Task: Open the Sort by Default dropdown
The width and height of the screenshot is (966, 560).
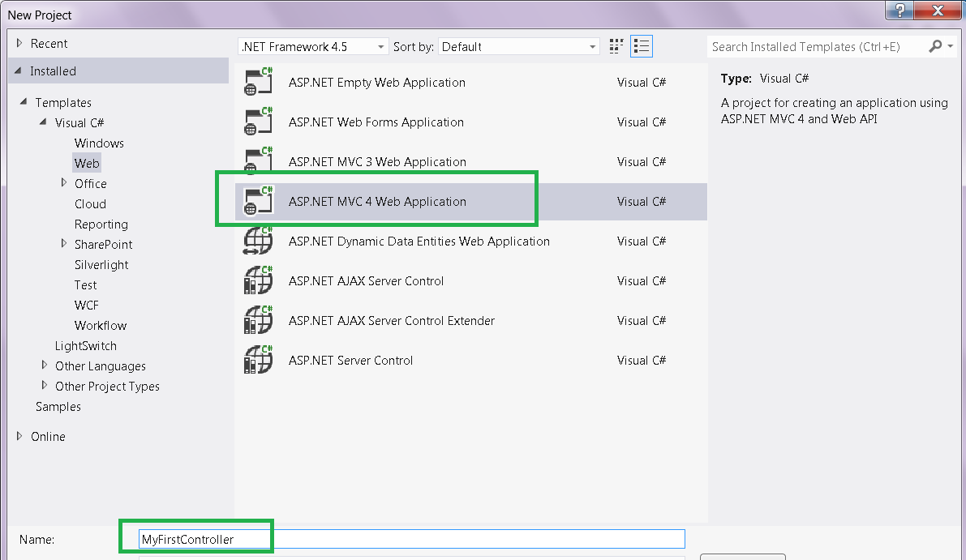Action: tap(519, 46)
